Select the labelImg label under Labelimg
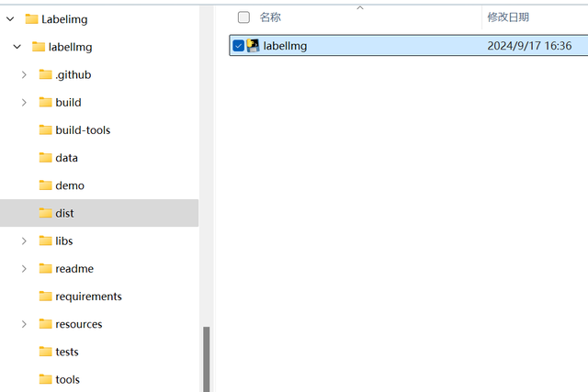Viewport: 588px width, 392px height. point(70,47)
